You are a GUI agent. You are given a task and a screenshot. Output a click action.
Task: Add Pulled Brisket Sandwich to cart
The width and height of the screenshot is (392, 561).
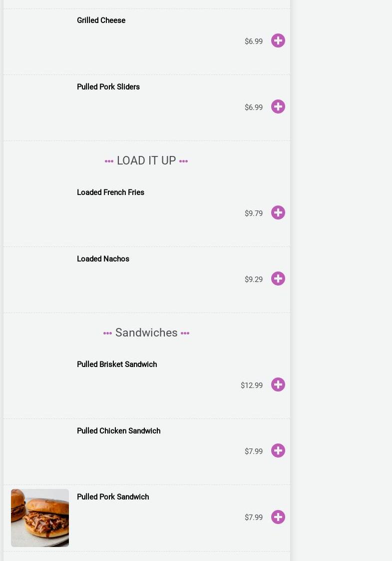(278, 384)
